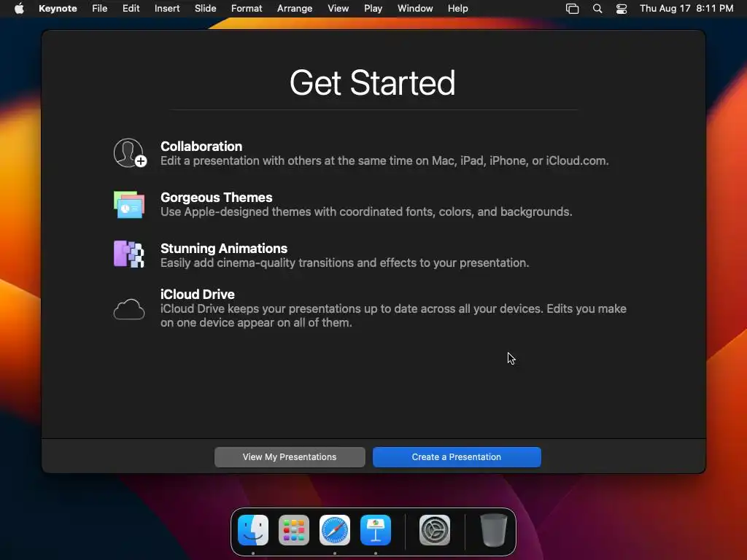Viewport: 747px width, 560px height.
Task: Open the View menu
Action: pyautogui.click(x=338, y=9)
